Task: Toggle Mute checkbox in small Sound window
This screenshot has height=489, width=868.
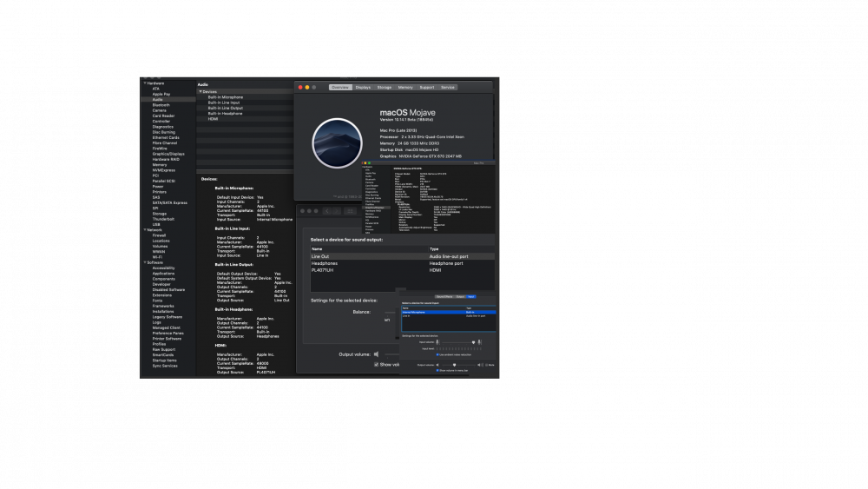Action: [x=487, y=365]
